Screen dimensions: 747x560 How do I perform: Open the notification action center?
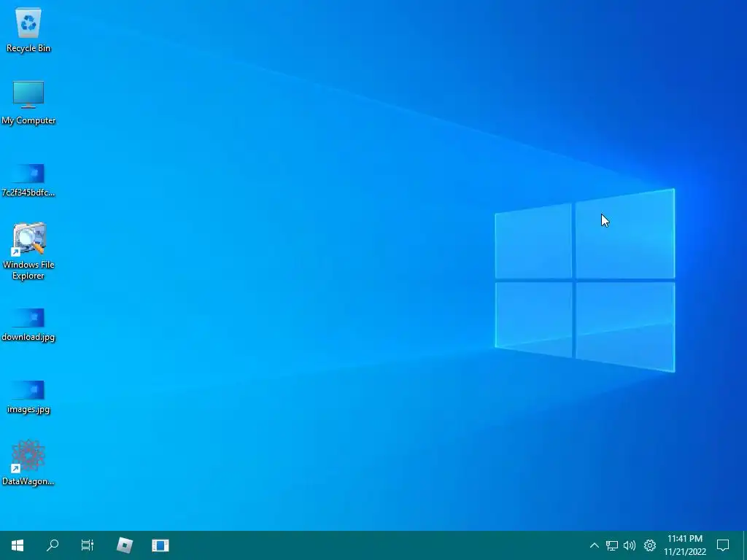point(723,545)
